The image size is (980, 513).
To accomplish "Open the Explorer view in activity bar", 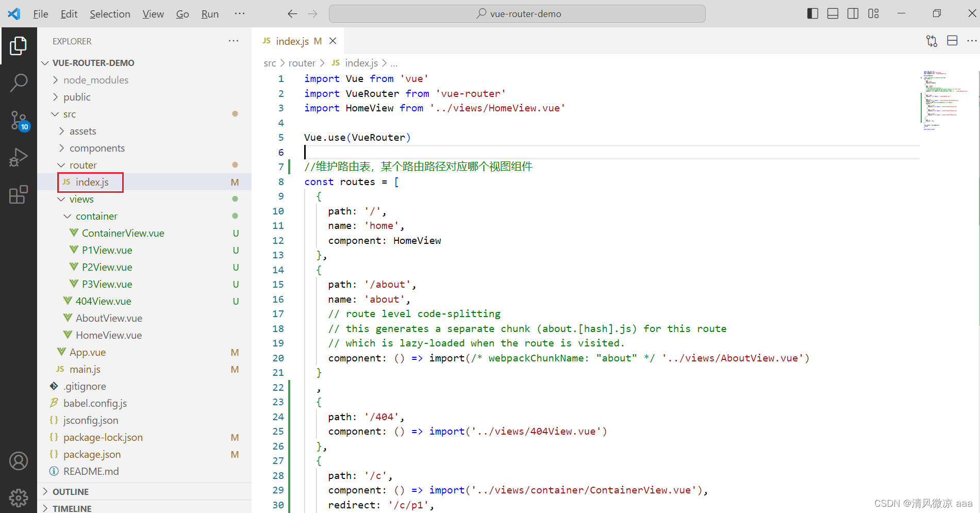I will (19, 46).
